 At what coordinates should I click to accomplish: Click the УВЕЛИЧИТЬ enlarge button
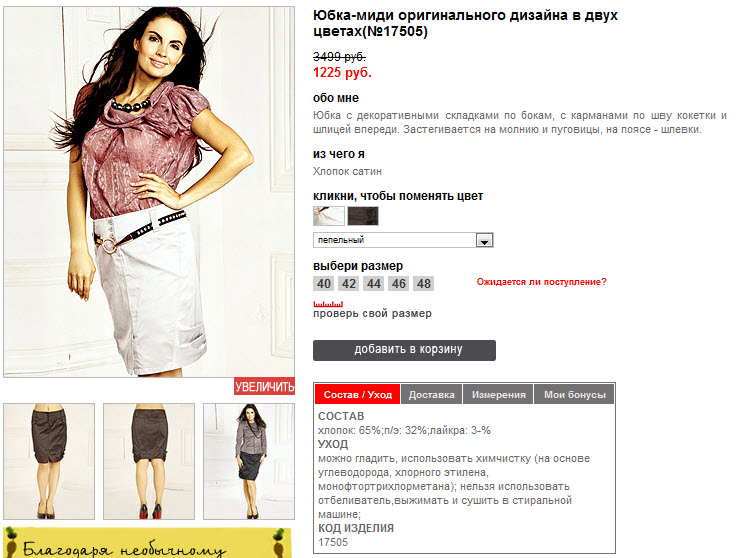tap(265, 386)
